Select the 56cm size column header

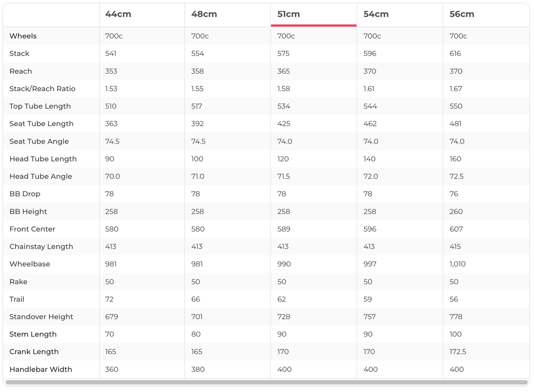pyautogui.click(x=462, y=14)
